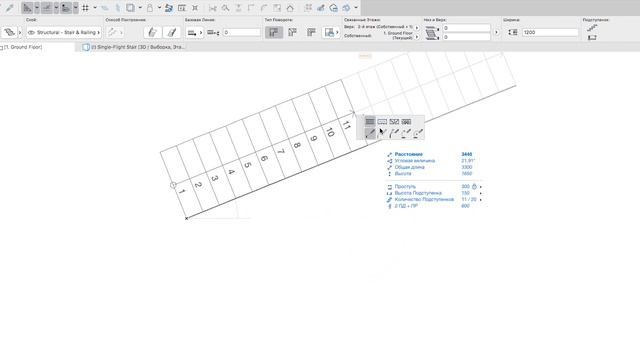
Task: Click the trace reference icon
Action: tap(130, 8)
